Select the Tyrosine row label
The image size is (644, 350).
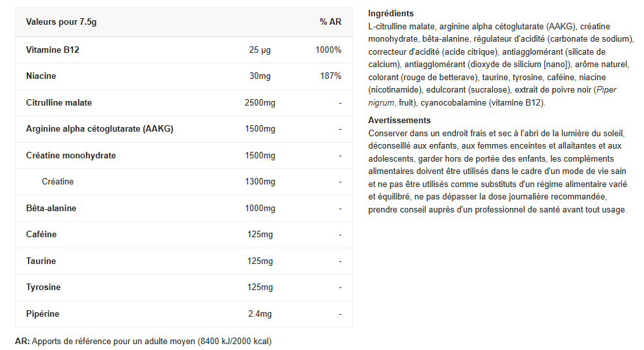[43, 287]
